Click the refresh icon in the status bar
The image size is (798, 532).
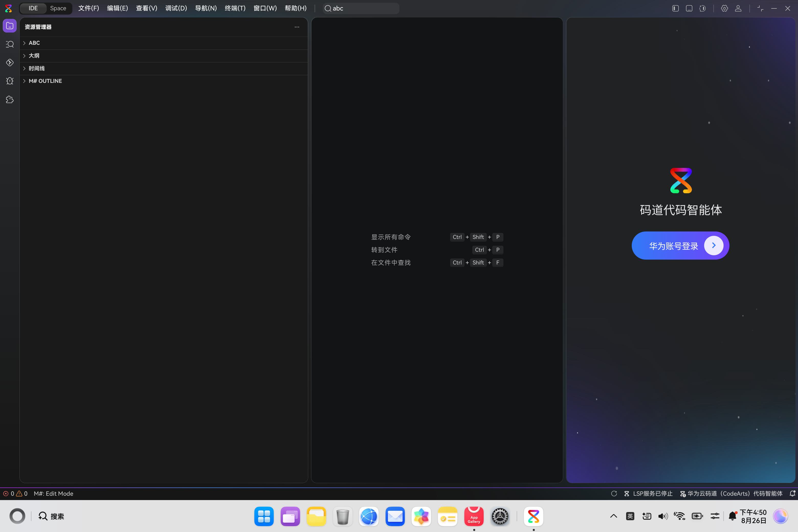point(614,494)
